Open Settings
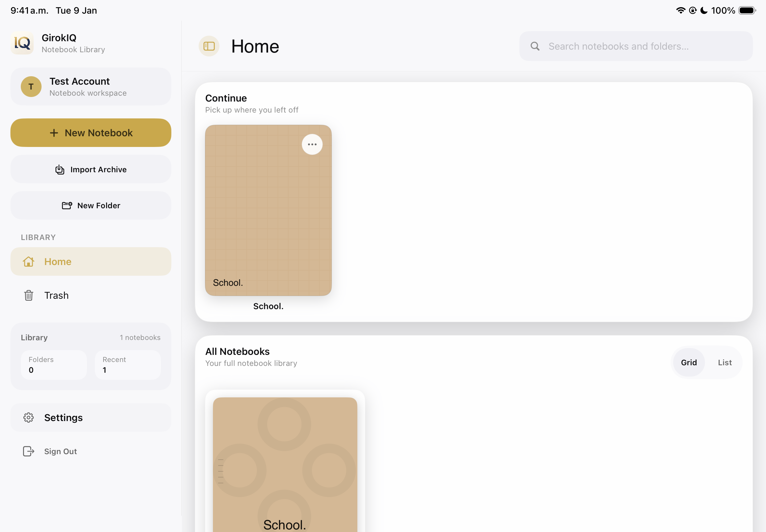The height and width of the screenshot is (532, 766). click(91, 418)
